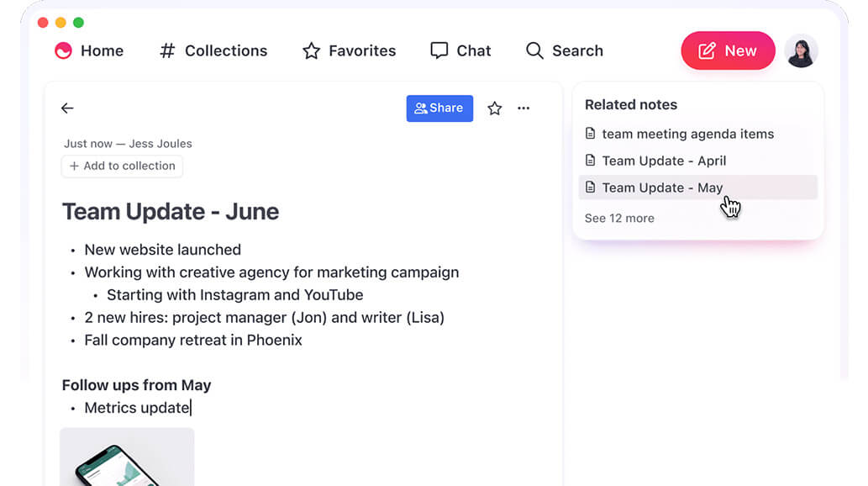Screen dimensions: 868x486
Task: Click the 2 new hires bullet
Action: tap(264, 318)
